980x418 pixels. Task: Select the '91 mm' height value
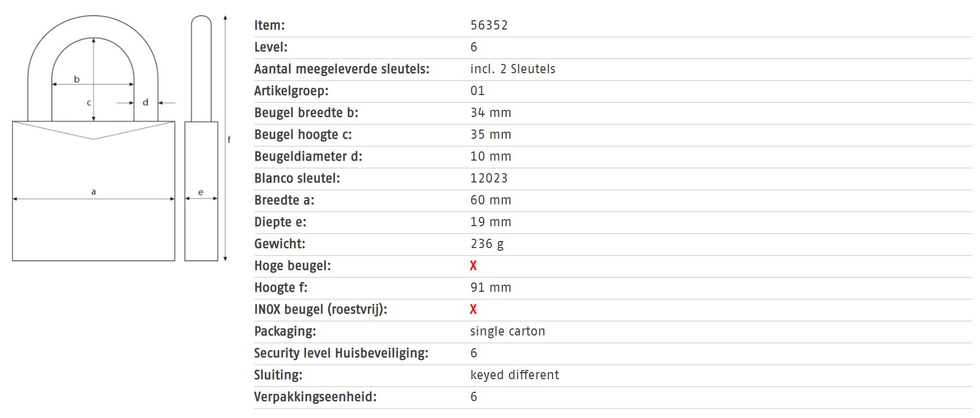491,287
